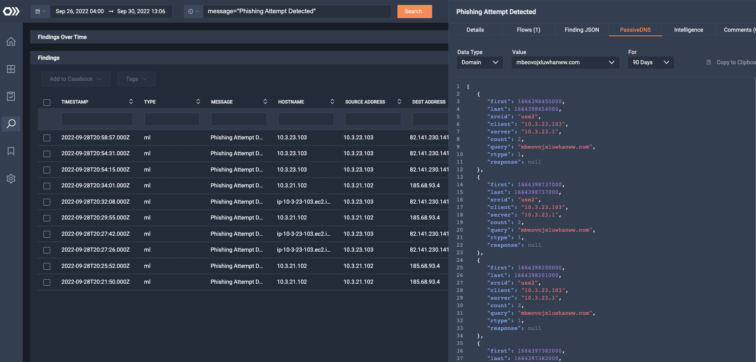Collapse the Findings panel header
This screenshot has width=756, height=362.
click(x=239, y=58)
